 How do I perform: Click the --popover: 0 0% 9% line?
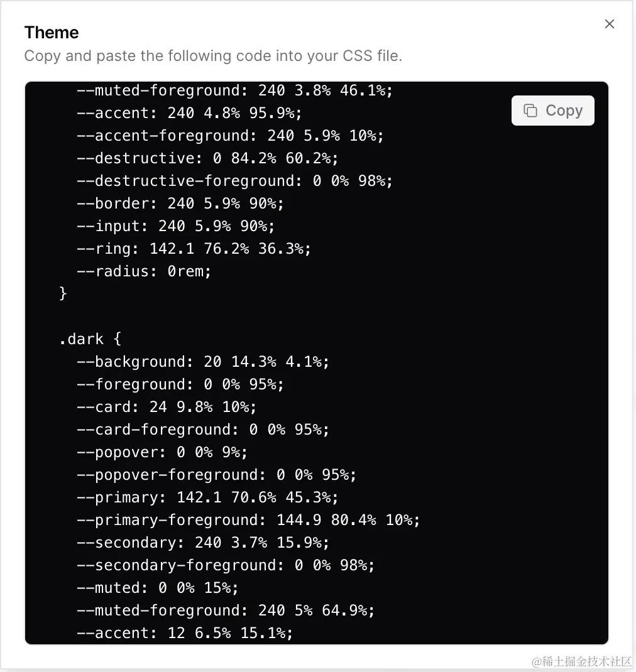(x=162, y=452)
